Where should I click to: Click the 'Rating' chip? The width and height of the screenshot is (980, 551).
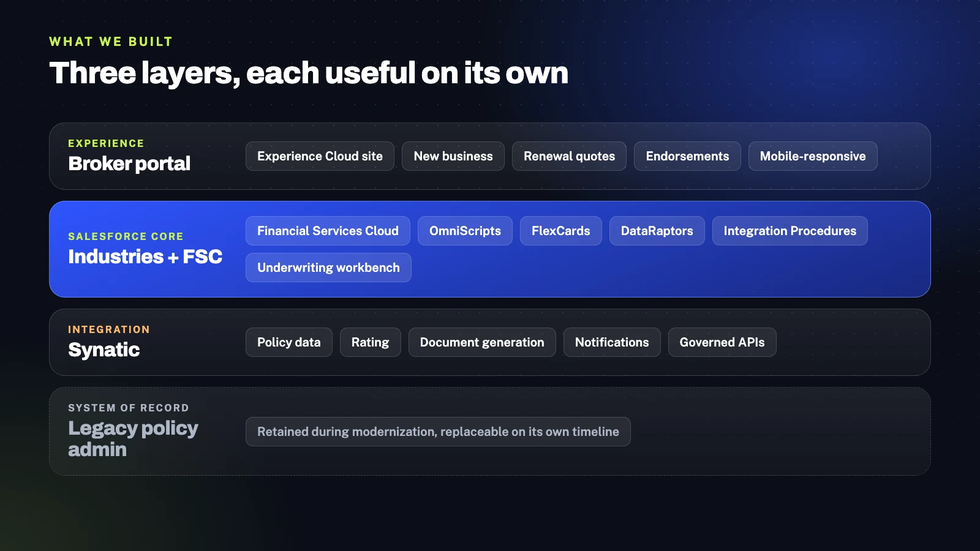click(371, 342)
